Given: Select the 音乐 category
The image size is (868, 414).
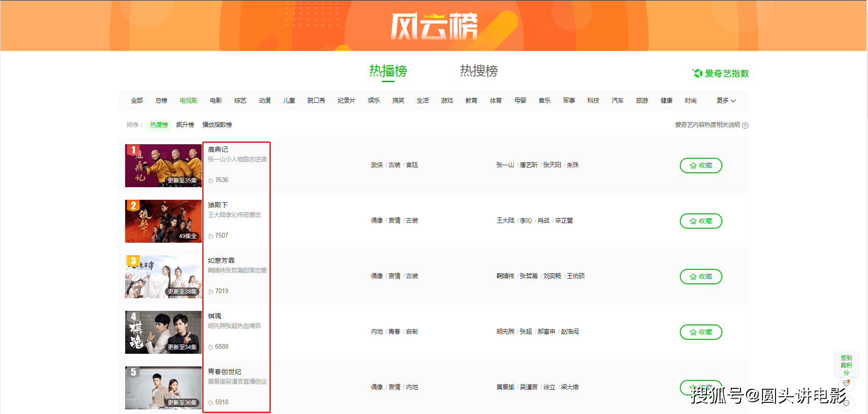Looking at the screenshot, I should [x=544, y=100].
